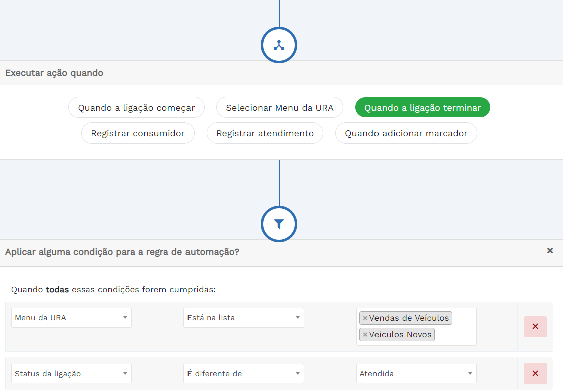The height and width of the screenshot is (392, 563).
Task: Click the branch trigger node icon
Action: coord(279,45)
